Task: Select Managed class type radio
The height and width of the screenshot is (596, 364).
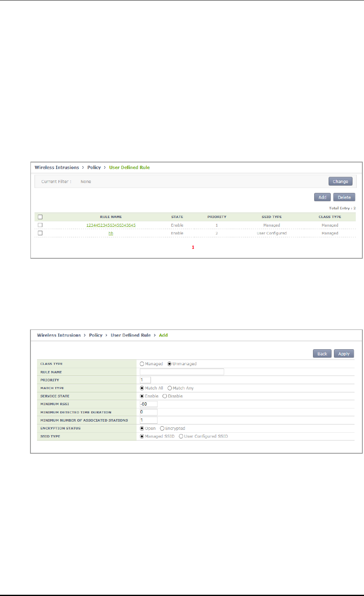Action: pyautogui.click(x=142, y=364)
